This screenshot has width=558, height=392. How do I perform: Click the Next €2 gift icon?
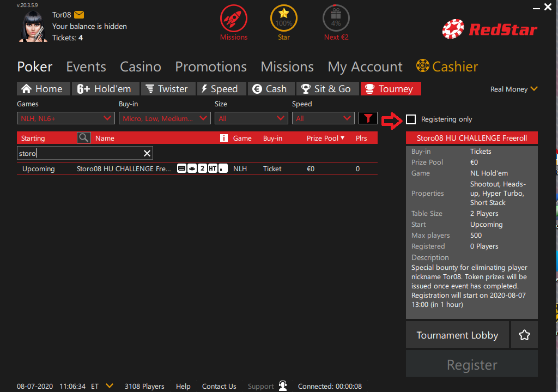click(336, 19)
